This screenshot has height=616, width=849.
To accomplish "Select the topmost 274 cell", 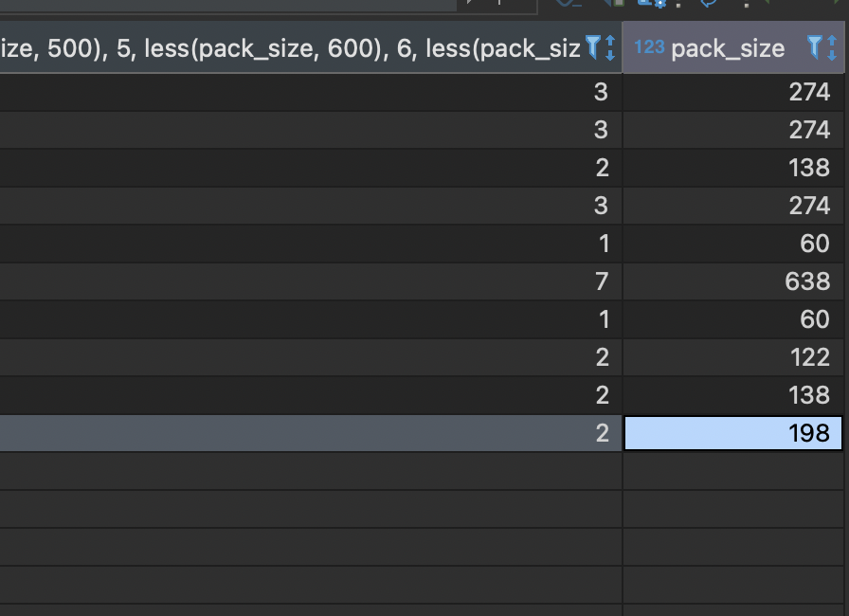I will click(x=733, y=92).
